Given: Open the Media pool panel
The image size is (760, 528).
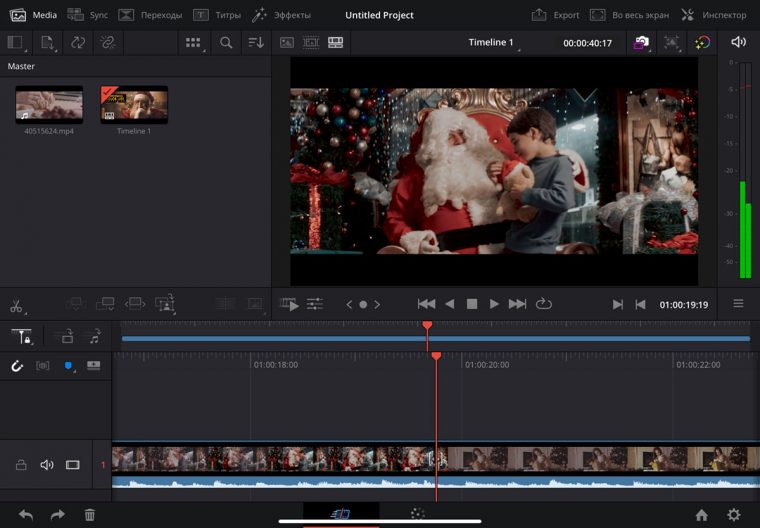Looking at the screenshot, I should tap(33, 15).
